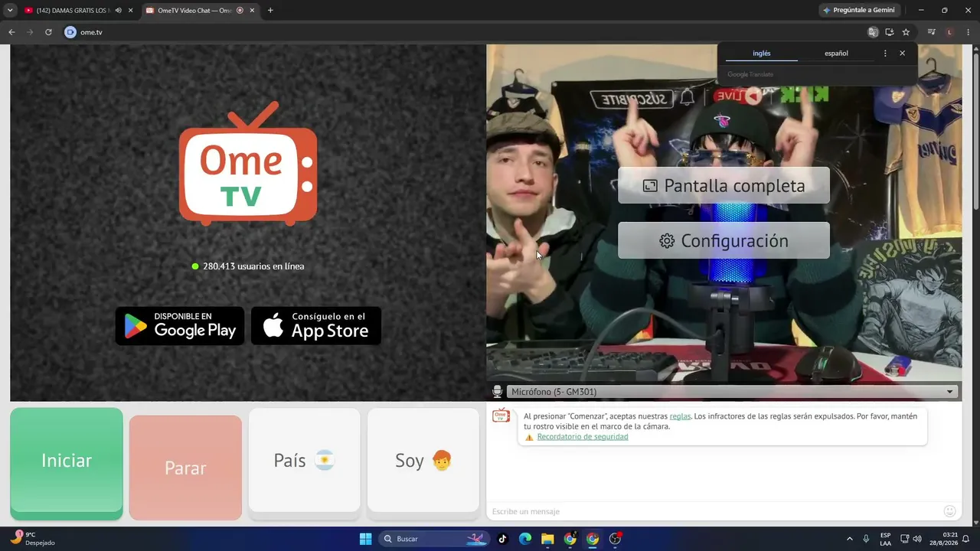Screen dimensions: 980x551
Task: Open the País country selector
Action: pos(304,460)
